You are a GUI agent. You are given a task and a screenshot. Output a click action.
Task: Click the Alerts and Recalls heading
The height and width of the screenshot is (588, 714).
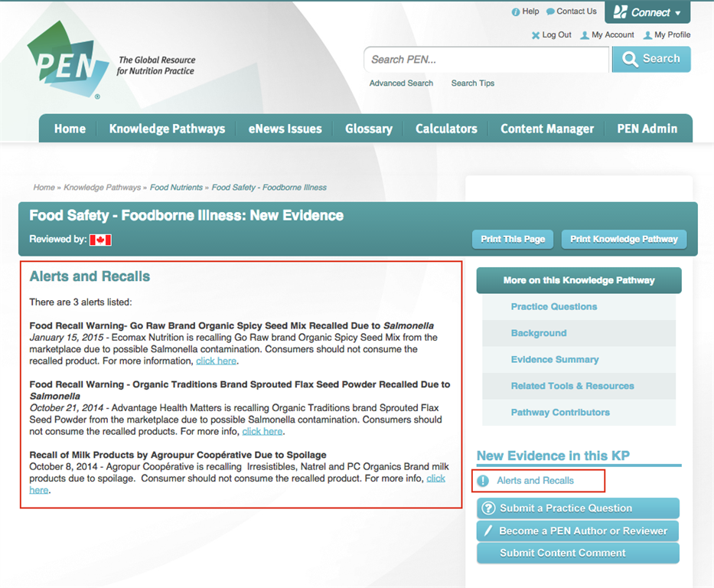(x=90, y=276)
